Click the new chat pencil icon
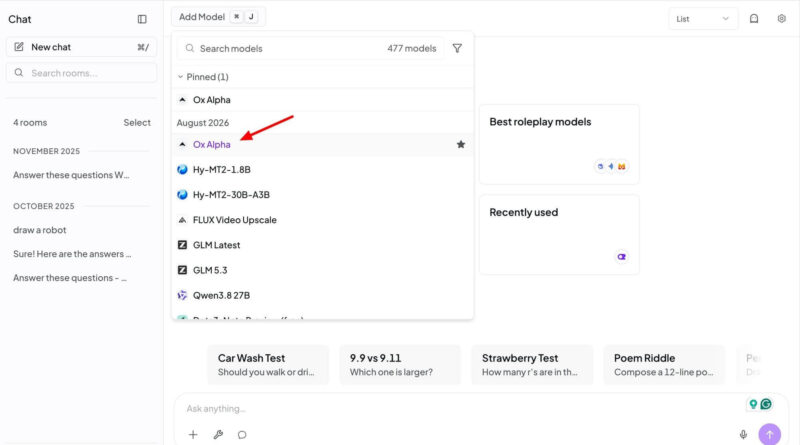This screenshot has height=445, width=800. click(19, 47)
